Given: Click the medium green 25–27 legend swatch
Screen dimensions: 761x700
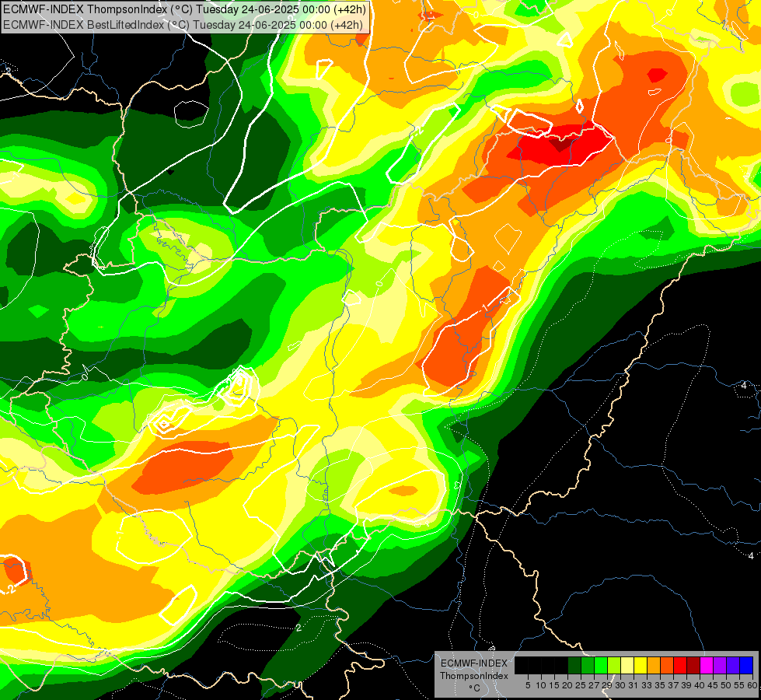Looking at the screenshot, I should (588, 665).
